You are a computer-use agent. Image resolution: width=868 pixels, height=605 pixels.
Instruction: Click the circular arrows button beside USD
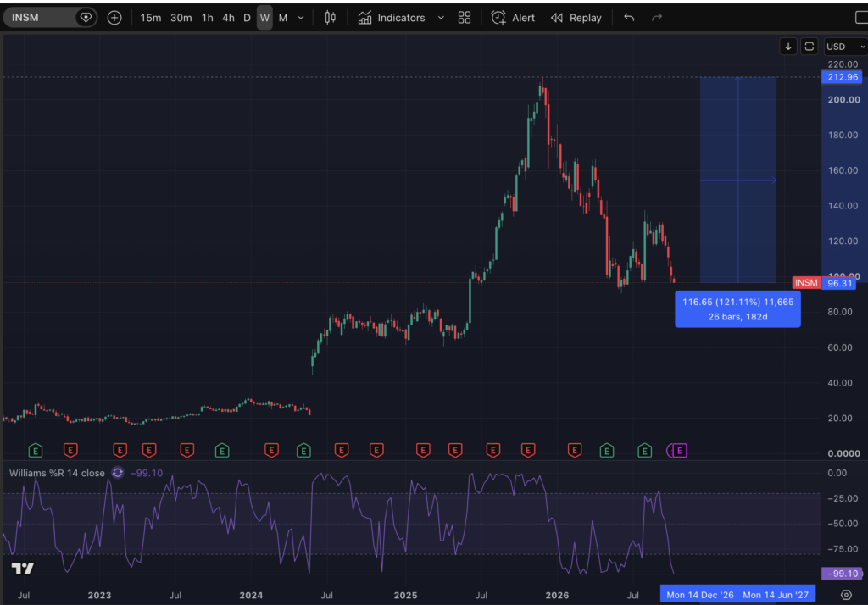(810, 47)
